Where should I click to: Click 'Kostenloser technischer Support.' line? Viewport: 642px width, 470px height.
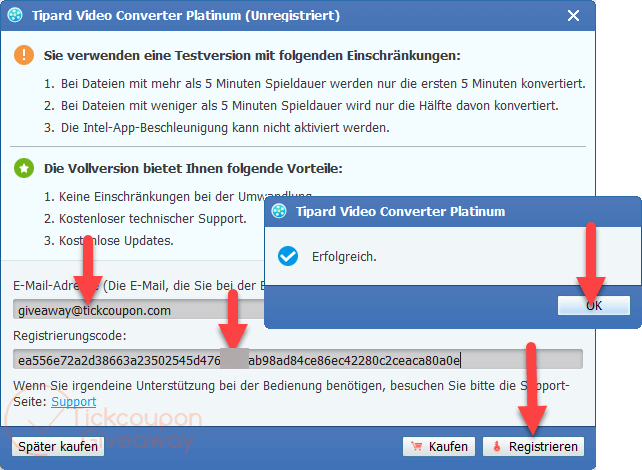(145, 219)
